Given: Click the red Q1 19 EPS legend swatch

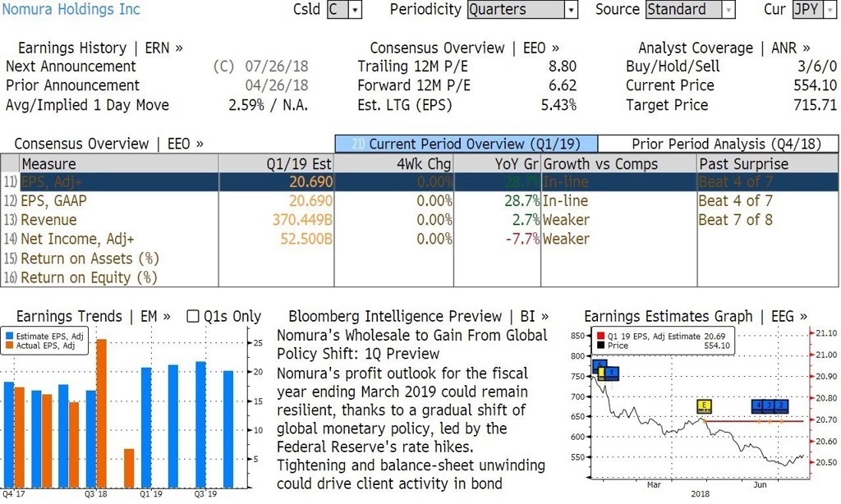Looking at the screenshot, I should [600, 337].
